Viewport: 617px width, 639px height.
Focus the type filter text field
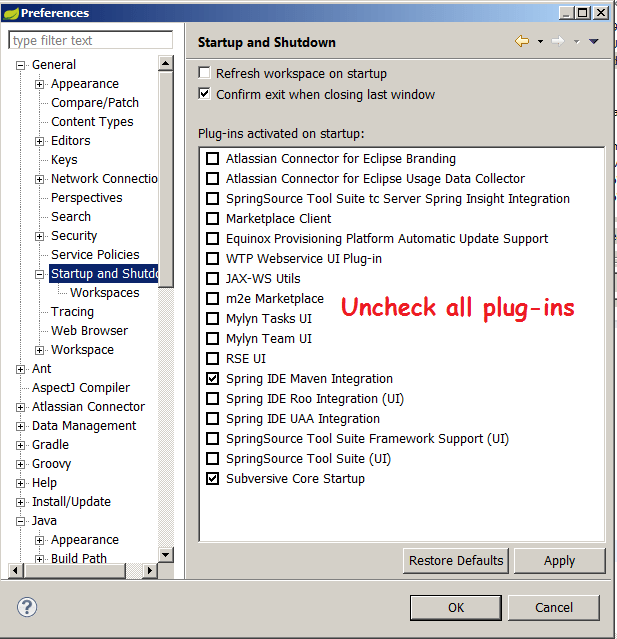point(90,40)
